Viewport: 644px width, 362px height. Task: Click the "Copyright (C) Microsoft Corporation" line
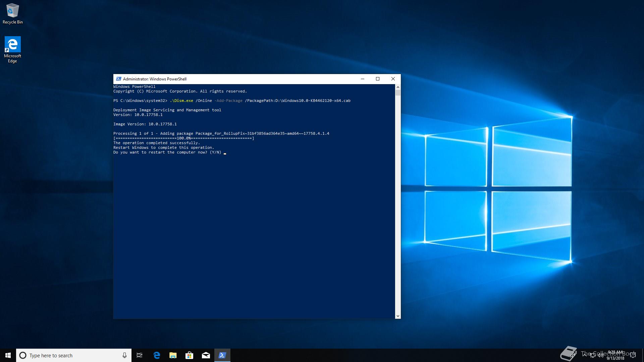(x=180, y=92)
